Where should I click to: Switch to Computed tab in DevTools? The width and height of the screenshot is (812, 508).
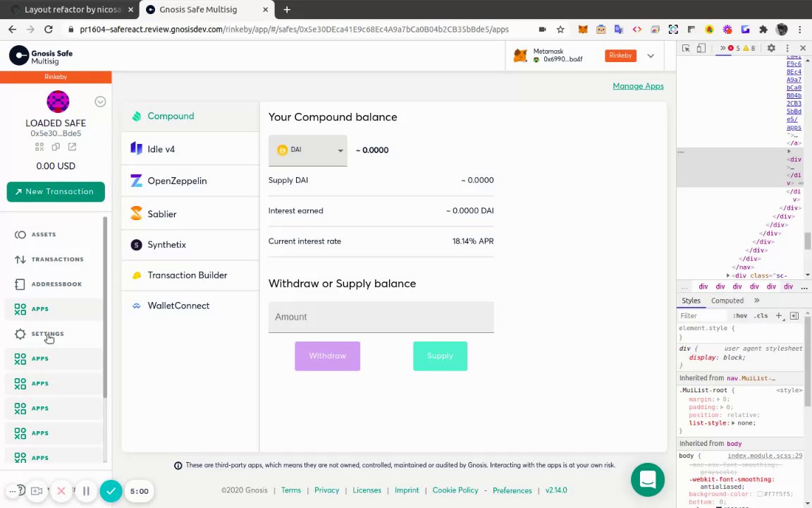click(x=727, y=301)
